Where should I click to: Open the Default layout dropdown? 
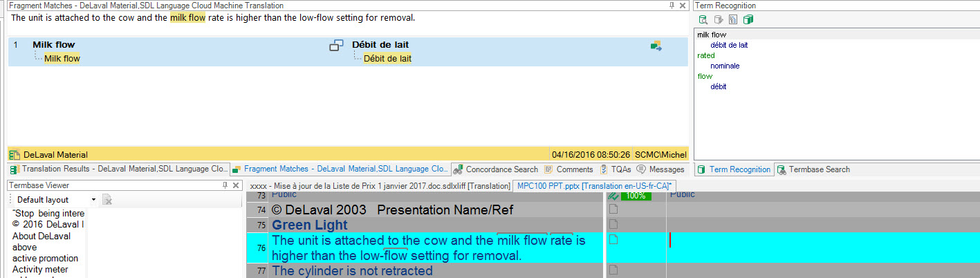click(x=94, y=200)
